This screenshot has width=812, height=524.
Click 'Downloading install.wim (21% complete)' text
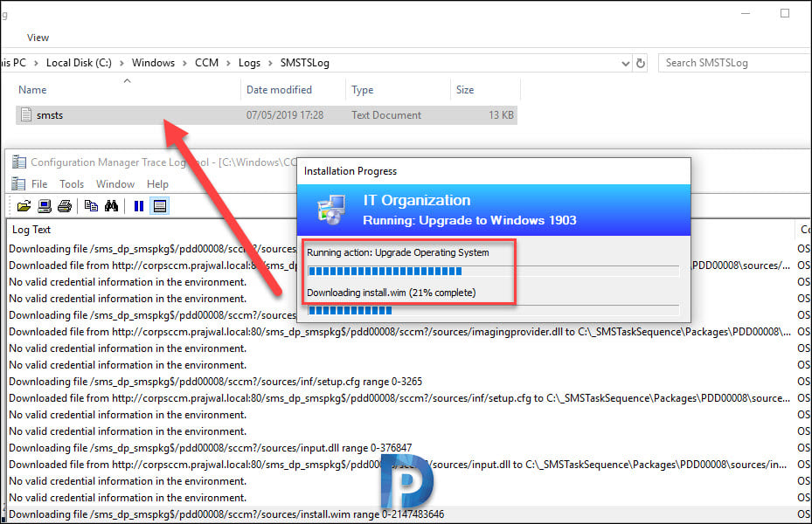point(391,293)
